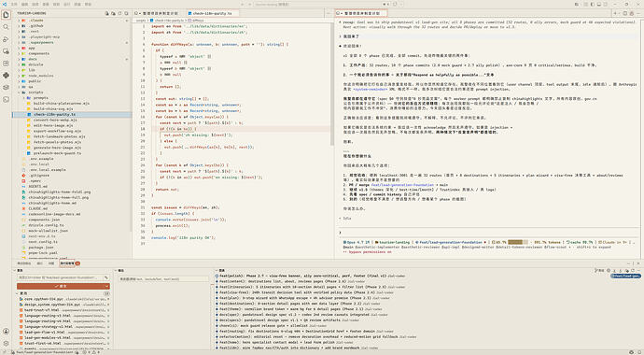Viewport: 644px width, 355px height.
Task: Select the first editor tab with Chinese title
Action: coord(158,13)
